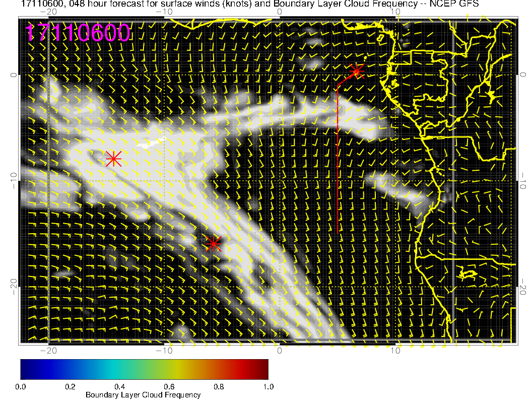
Task: Click the '0.6' colorbar tick label
Action: 169,387
